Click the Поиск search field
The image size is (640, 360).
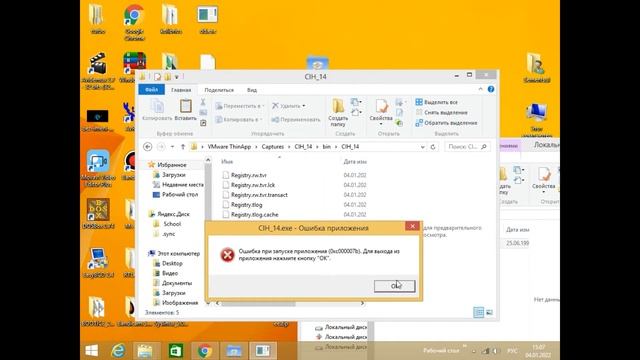point(467,147)
